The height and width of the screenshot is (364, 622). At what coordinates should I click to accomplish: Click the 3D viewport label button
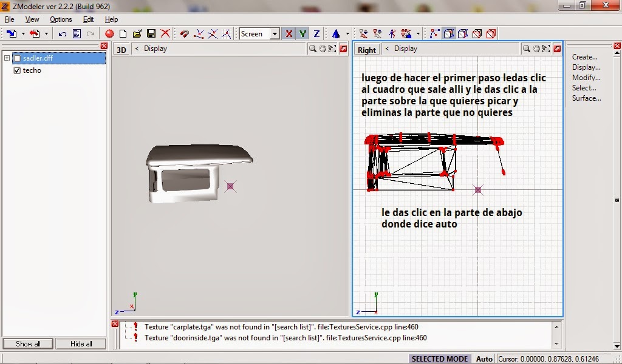[x=121, y=50]
